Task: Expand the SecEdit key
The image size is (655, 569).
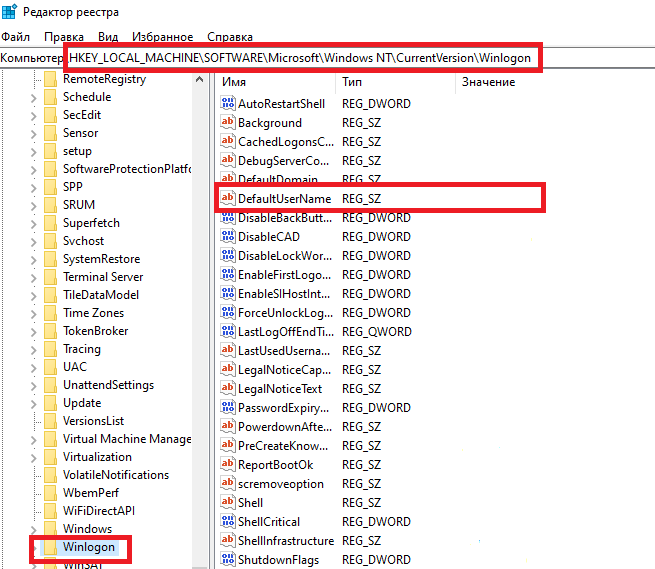Action: (x=34, y=116)
